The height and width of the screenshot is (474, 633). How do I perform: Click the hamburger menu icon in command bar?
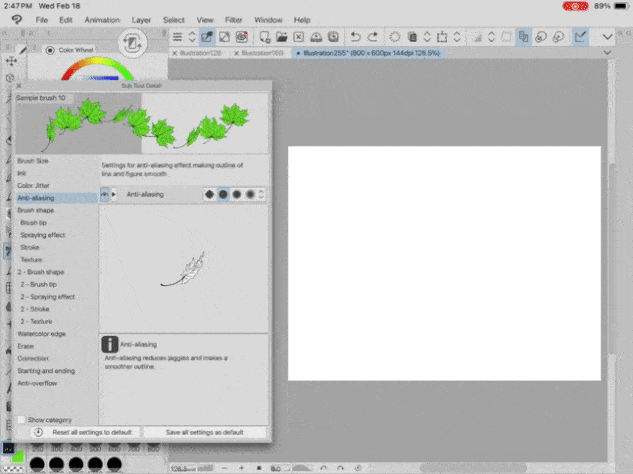tap(177, 37)
